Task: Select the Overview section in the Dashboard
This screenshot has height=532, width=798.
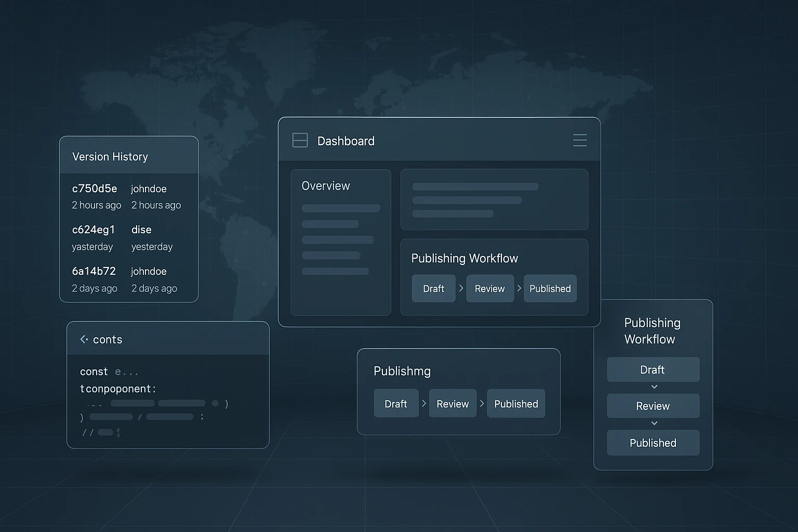Action: [326, 185]
